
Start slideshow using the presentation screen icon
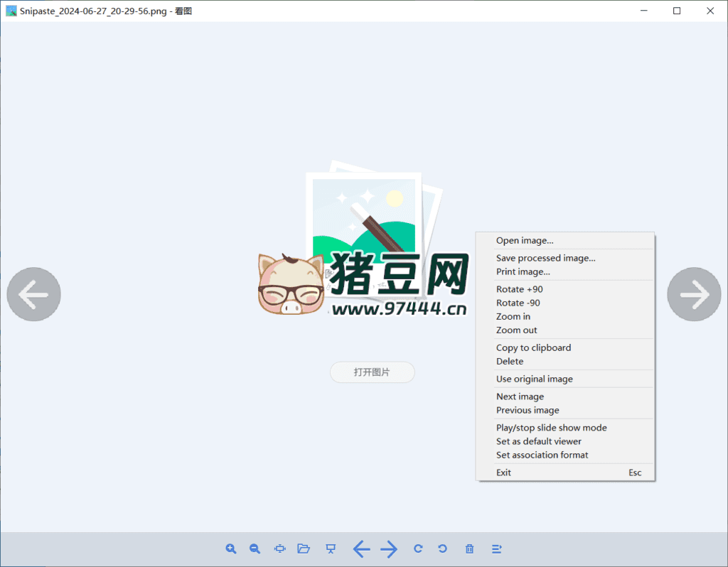coord(331,549)
